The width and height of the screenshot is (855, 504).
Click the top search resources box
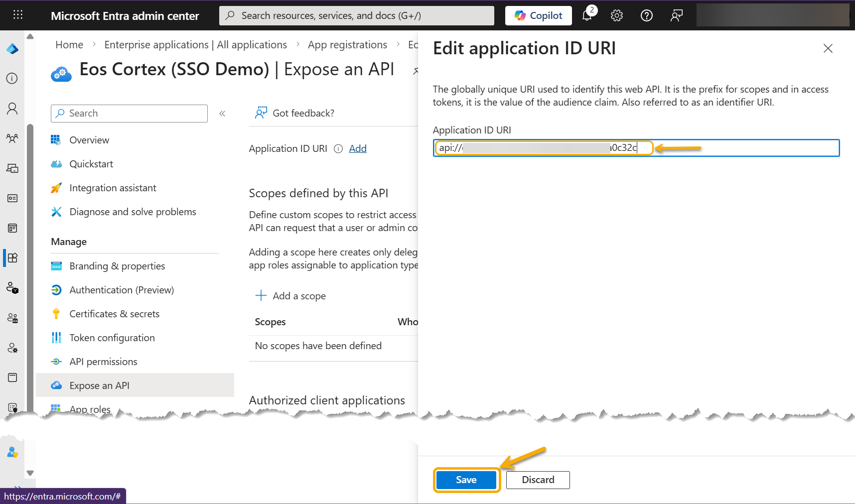point(357,15)
